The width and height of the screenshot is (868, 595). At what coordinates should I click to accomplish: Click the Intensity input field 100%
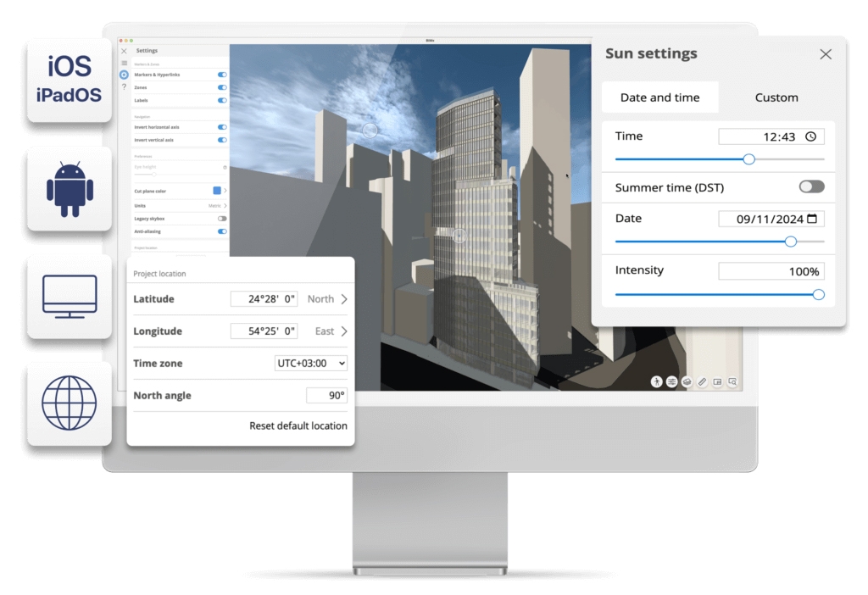pyautogui.click(x=771, y=271)
